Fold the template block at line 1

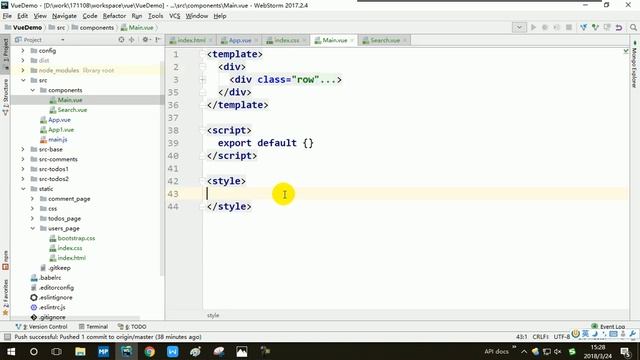(203, 54)
